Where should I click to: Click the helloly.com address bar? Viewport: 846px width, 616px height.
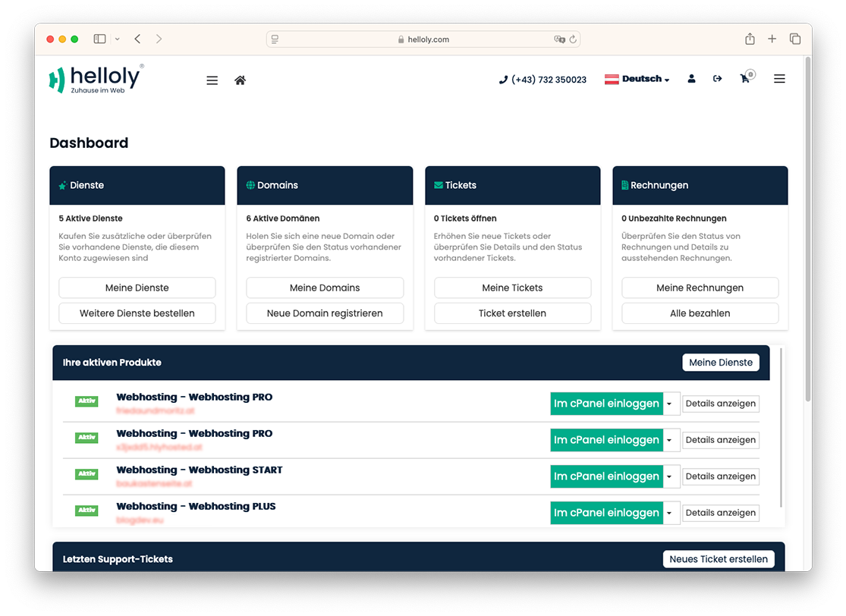pos(423,39)
